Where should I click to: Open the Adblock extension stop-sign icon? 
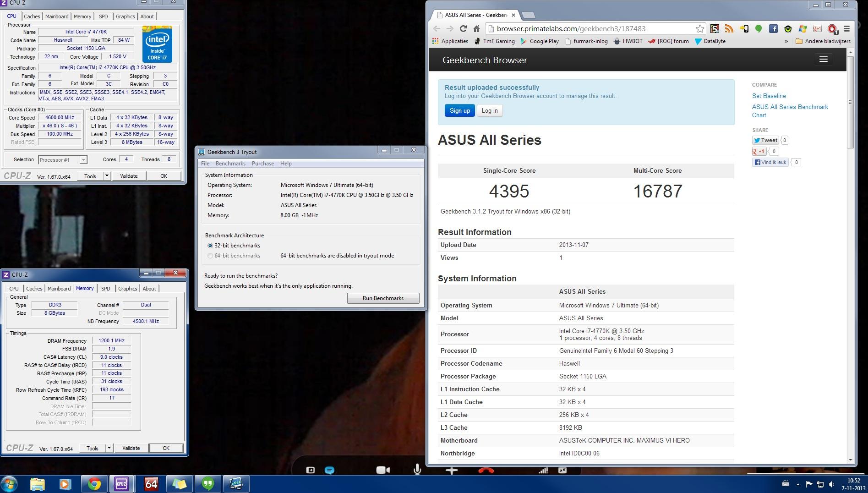coord(832,28)
